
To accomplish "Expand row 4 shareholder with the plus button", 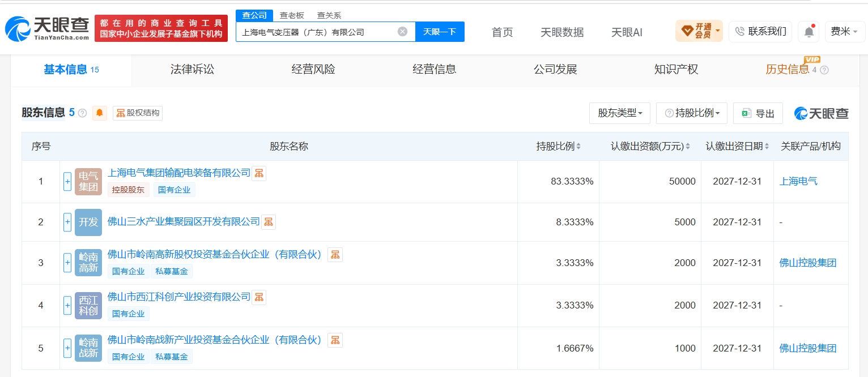I will (67, 305).
